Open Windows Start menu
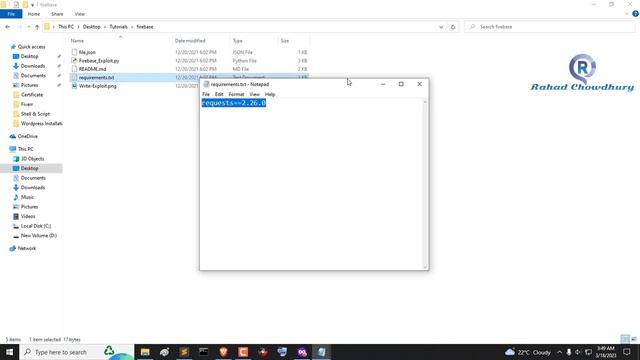 tap(9, 352)
